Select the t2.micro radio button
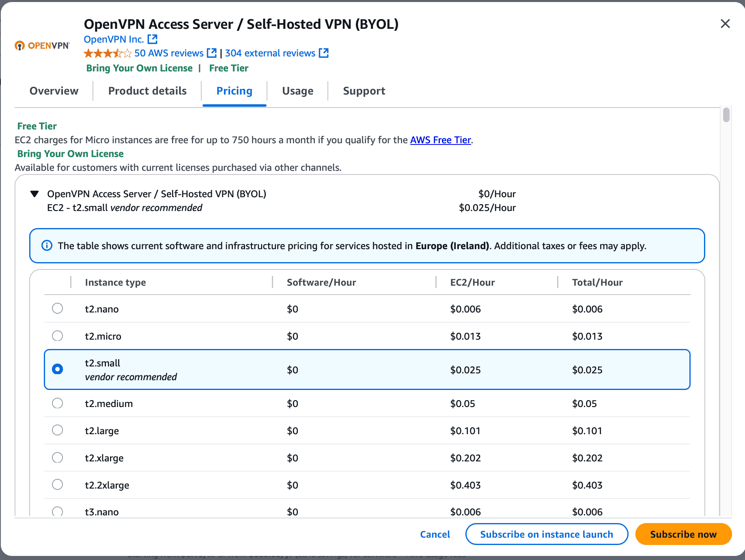 tap(58, 336)
